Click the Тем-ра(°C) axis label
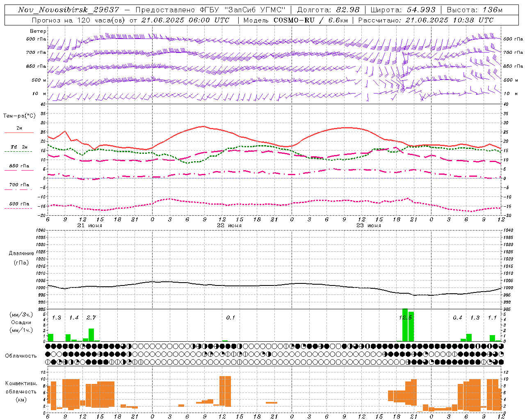Screen dimensions: 525x420 pos(19,116)
